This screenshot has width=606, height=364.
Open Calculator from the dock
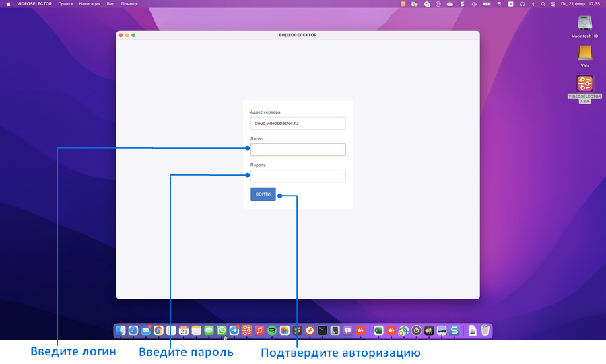(335, 330)
